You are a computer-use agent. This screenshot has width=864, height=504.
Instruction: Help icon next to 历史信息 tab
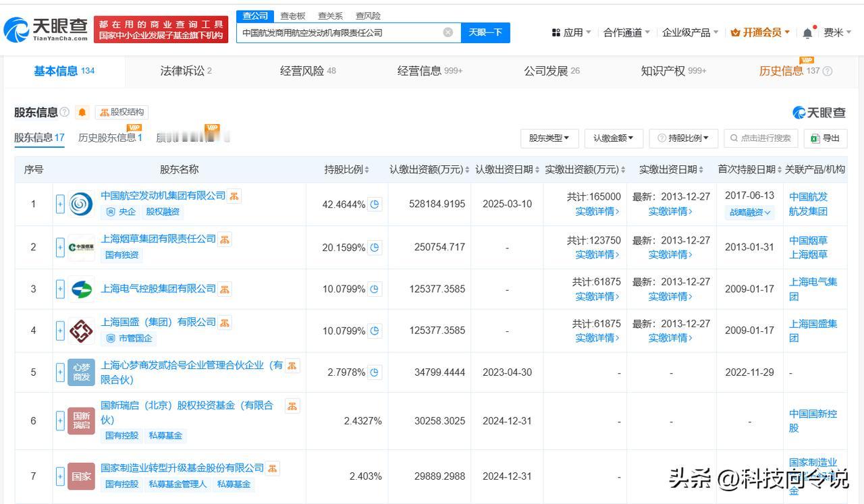828,72
